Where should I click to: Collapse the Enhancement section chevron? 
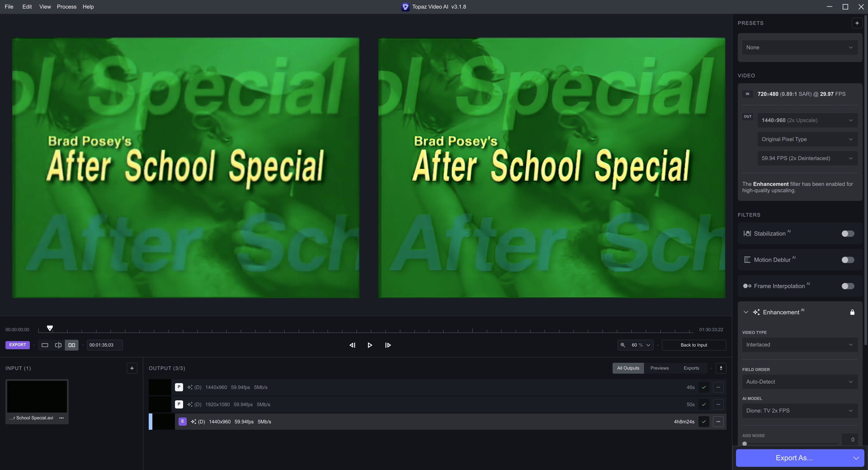pos(746,312)
